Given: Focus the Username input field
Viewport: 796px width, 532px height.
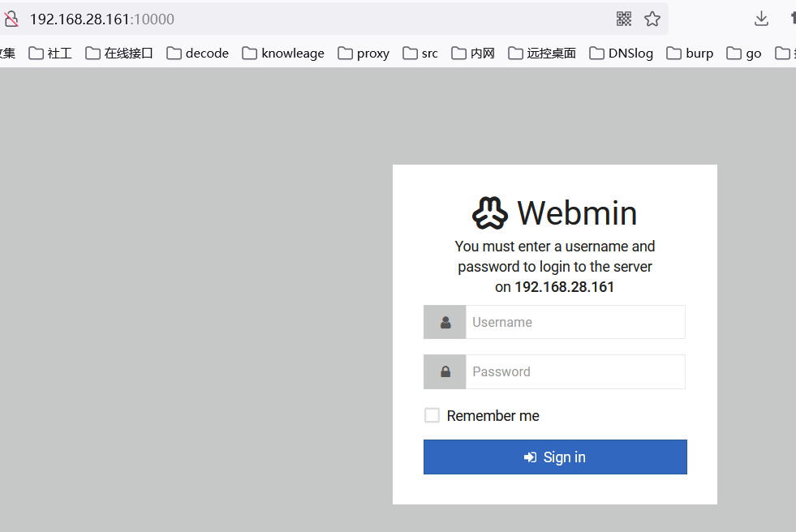Looking at the screenshot, I should click(x=575, y=322).
